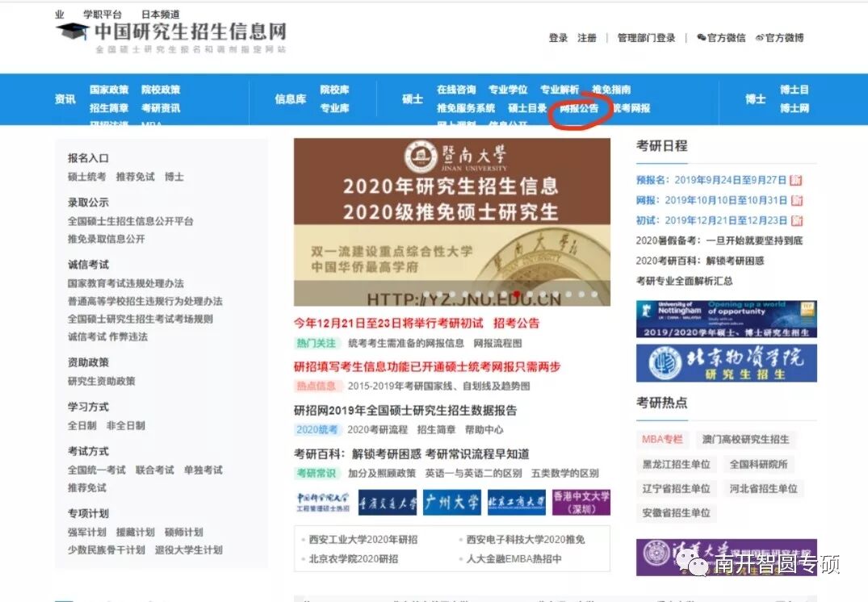Click the 考研常识 green tag
Screen dimensions: 868x602
point(316,473)
